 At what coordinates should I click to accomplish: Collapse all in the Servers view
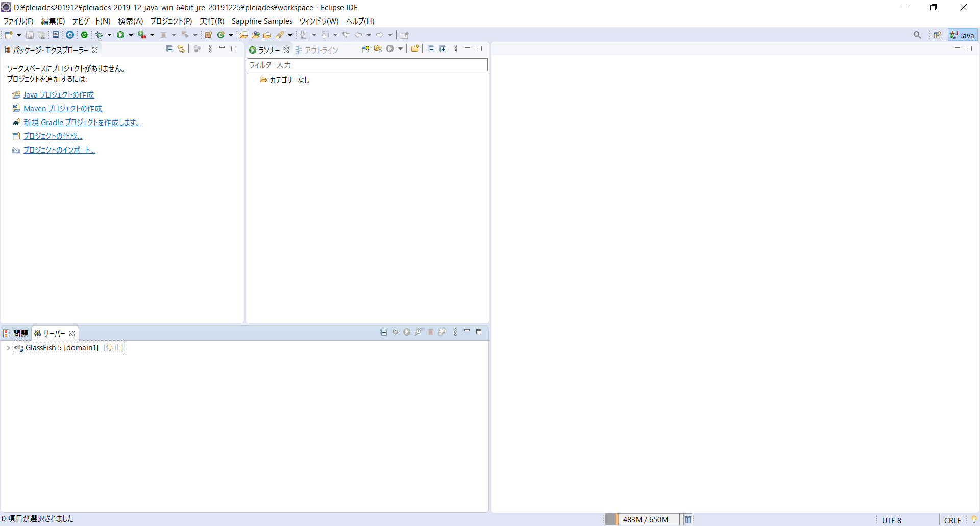pos(384,332)
